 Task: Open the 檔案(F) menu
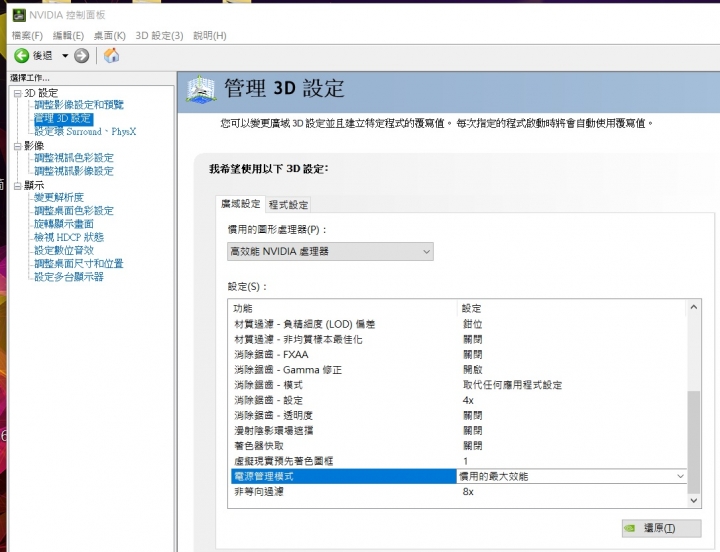[x=27, y=35]
